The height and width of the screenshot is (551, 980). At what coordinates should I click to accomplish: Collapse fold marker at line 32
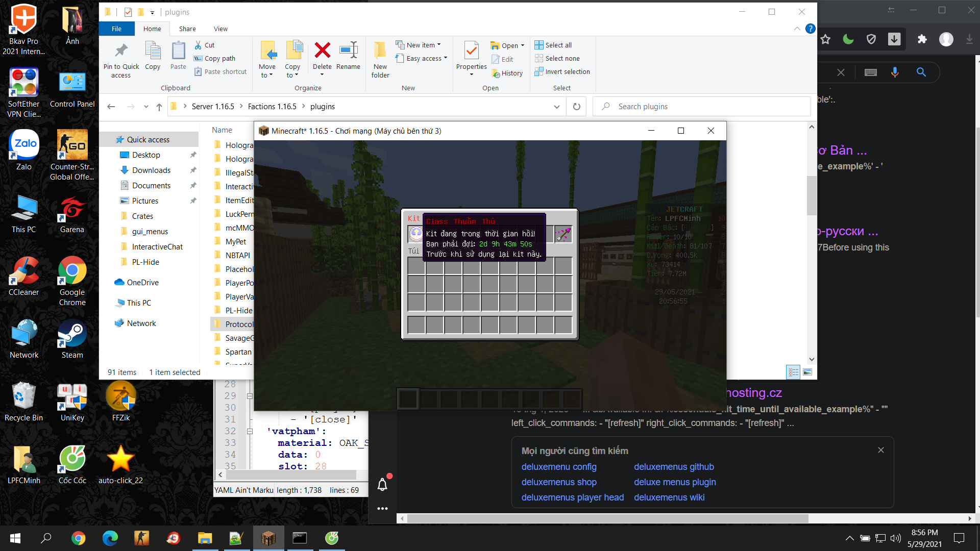click(x=250, y=431)
